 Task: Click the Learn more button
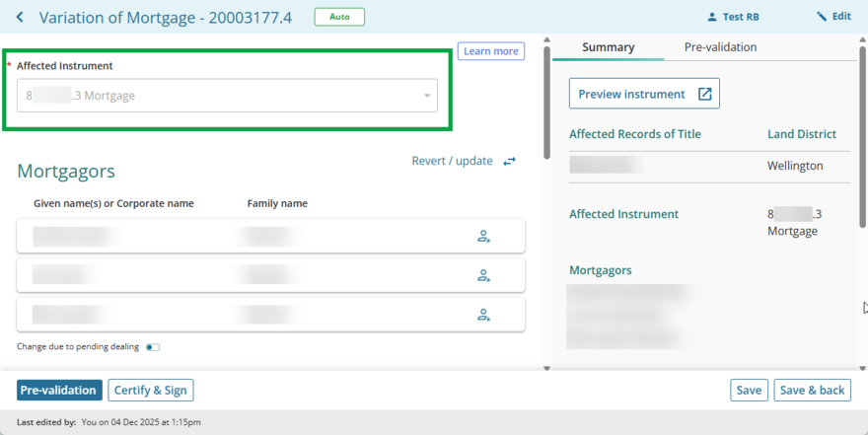click(491, 51)
